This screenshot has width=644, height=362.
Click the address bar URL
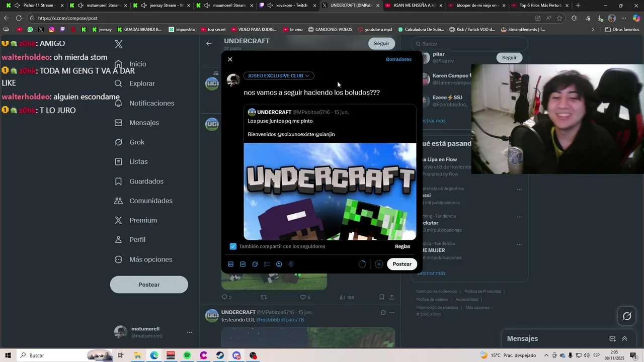pyautogui.click(x=67, y=18)
